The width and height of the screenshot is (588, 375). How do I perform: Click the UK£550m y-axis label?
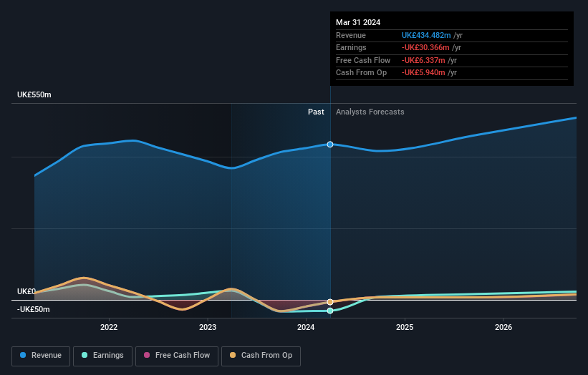[x=34, y=94]
